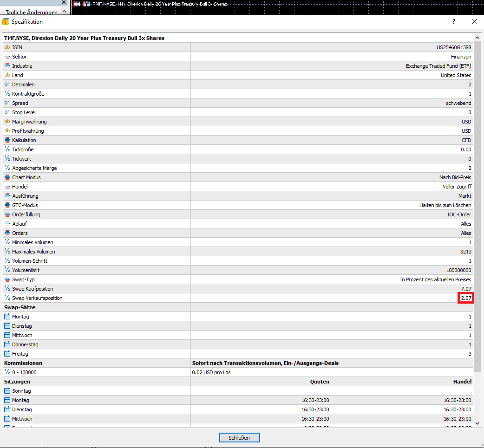
Task: Select the value In Prozent des aktuellen Preises
Action: pos(436,279)
